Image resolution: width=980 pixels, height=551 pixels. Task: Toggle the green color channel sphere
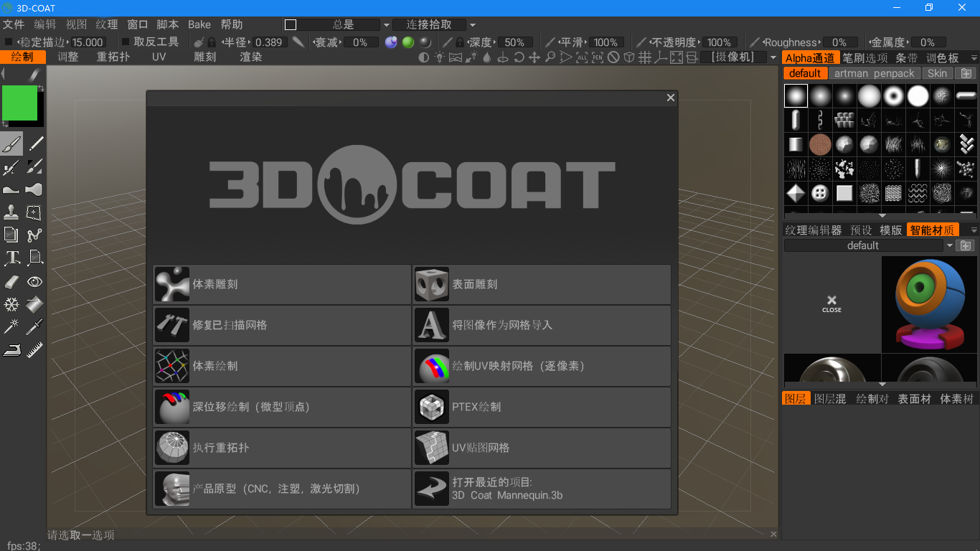tap(408, 42)
